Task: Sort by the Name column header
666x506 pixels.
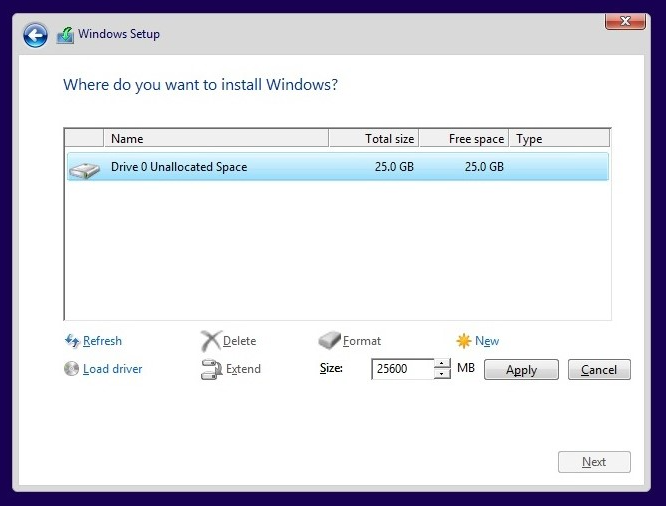Action: pyautogui.click(x=216, y=139)
